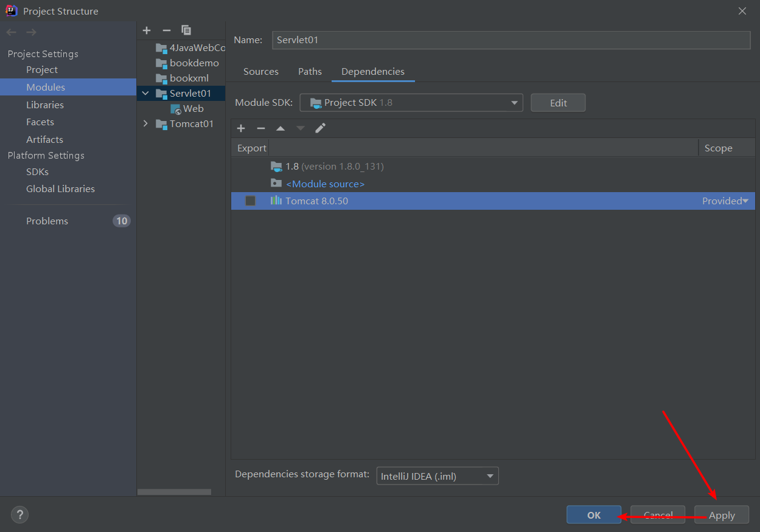Edit the dependency with the pencil icon
760x532 pixels.
[321, 128]
